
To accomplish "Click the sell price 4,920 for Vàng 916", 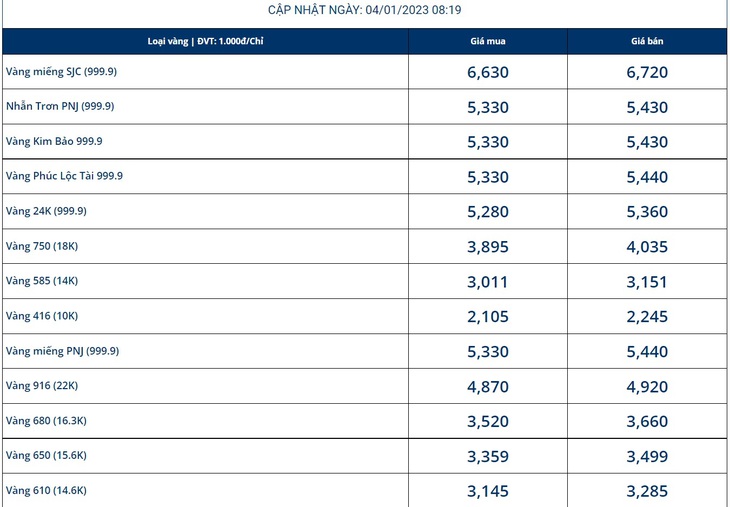I will point(647,386).
